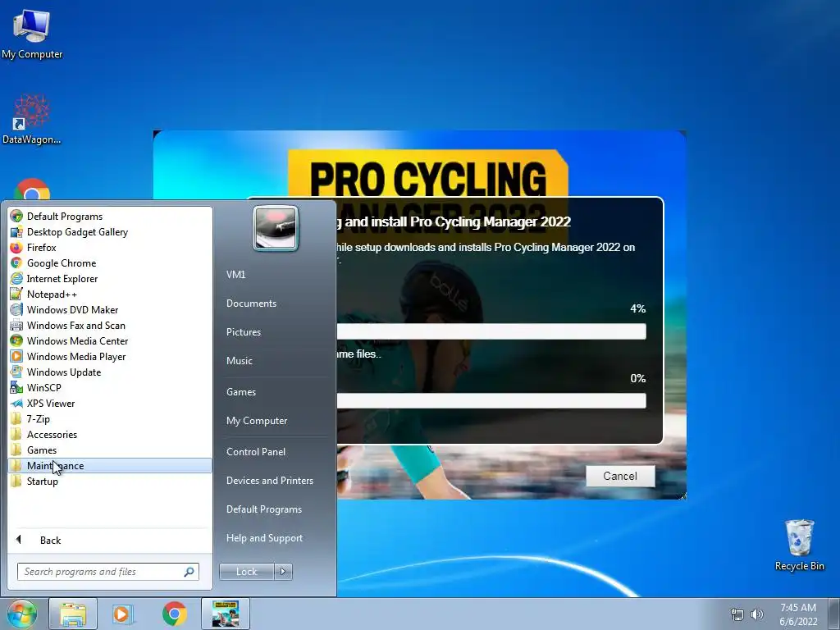Open Default Programs icon in programs list

[16, 216]
